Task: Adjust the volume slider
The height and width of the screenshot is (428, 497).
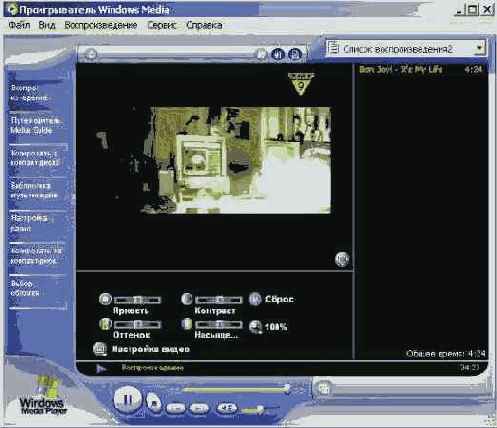Action: tap(260, 409)
